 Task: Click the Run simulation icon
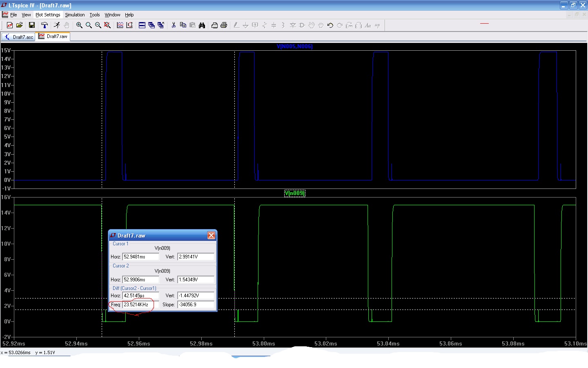pos(57,25)
